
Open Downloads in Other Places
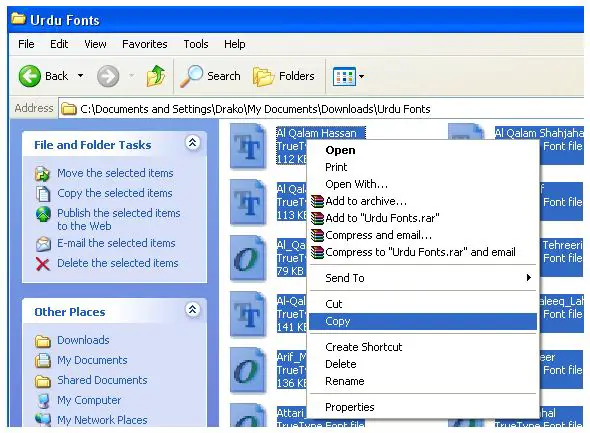click(83, 340)
